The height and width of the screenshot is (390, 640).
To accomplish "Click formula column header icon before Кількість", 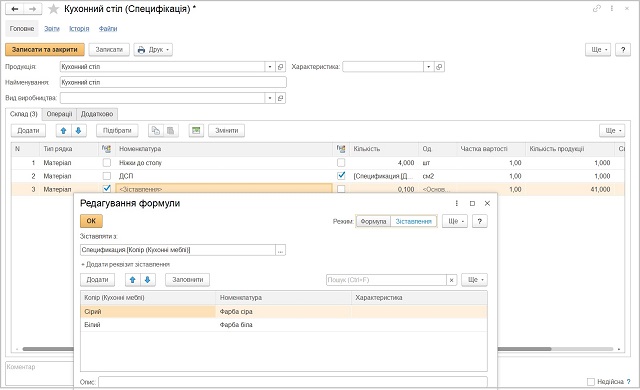I will click(341, 149).
